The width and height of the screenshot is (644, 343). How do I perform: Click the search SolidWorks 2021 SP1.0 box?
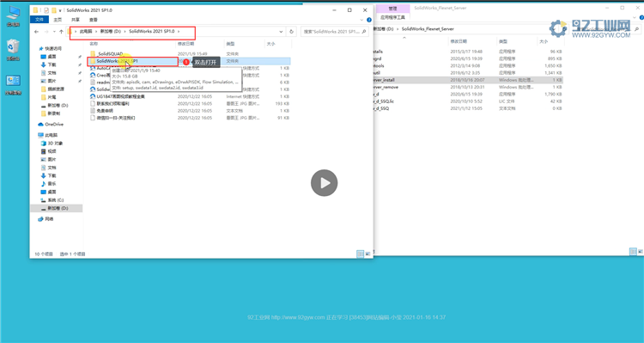coord(334,31)
